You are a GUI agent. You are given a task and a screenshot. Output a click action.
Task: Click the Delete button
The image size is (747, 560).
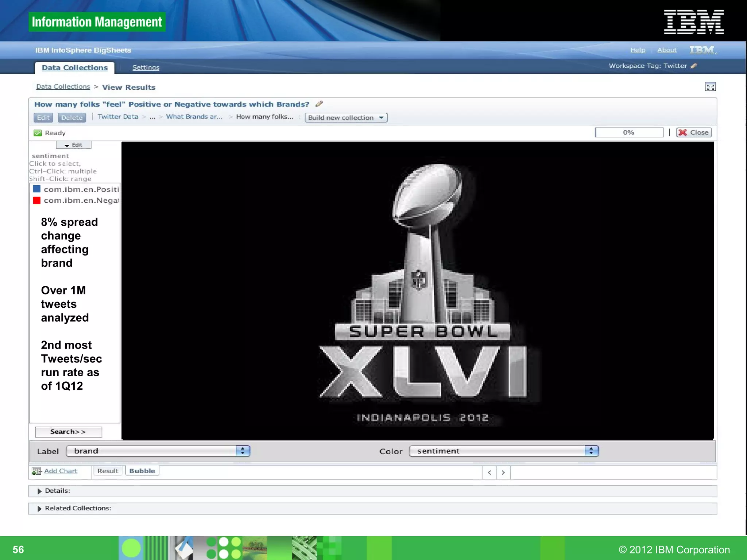tap(72, 117)
